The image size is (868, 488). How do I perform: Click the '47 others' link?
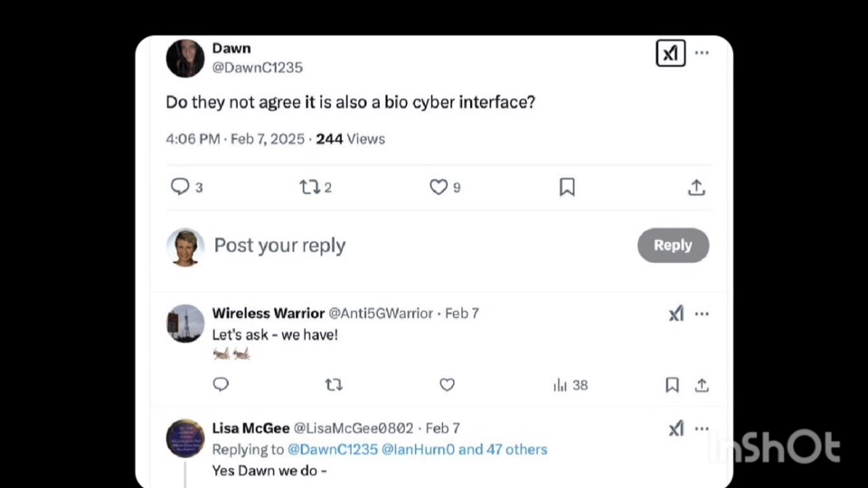point(513,449)
